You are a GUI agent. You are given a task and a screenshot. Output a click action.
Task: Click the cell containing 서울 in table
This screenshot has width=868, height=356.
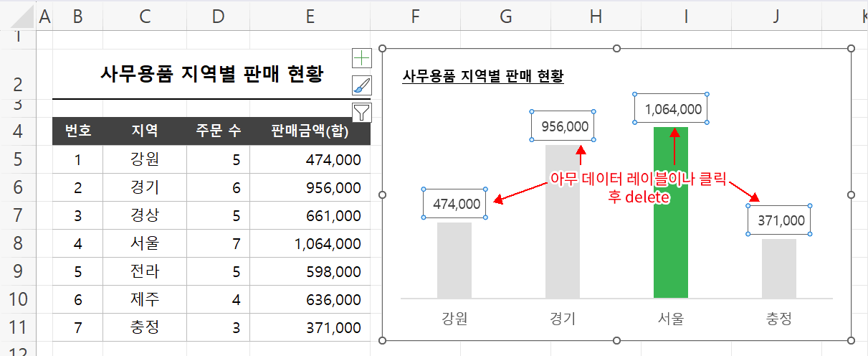(145, 243)
